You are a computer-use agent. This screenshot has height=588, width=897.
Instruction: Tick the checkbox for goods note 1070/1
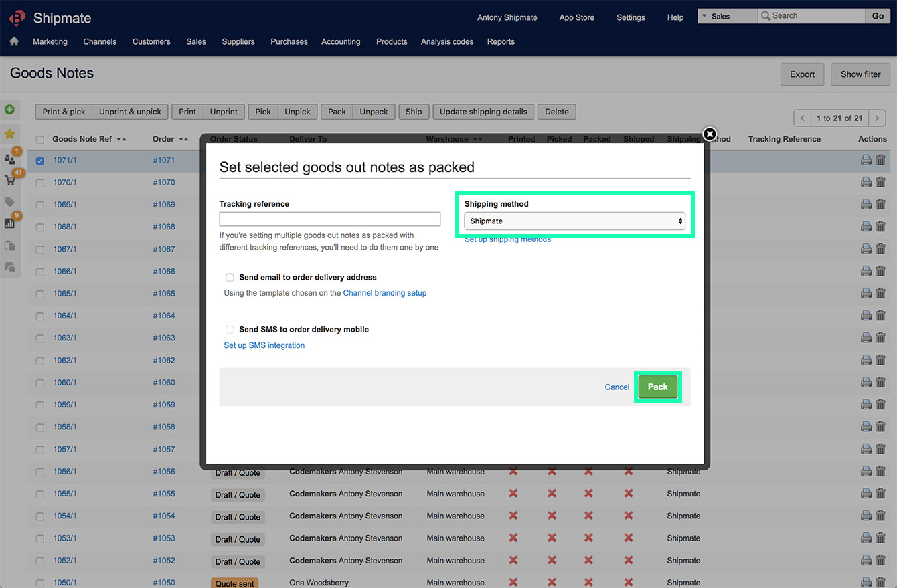pos(40,183)
